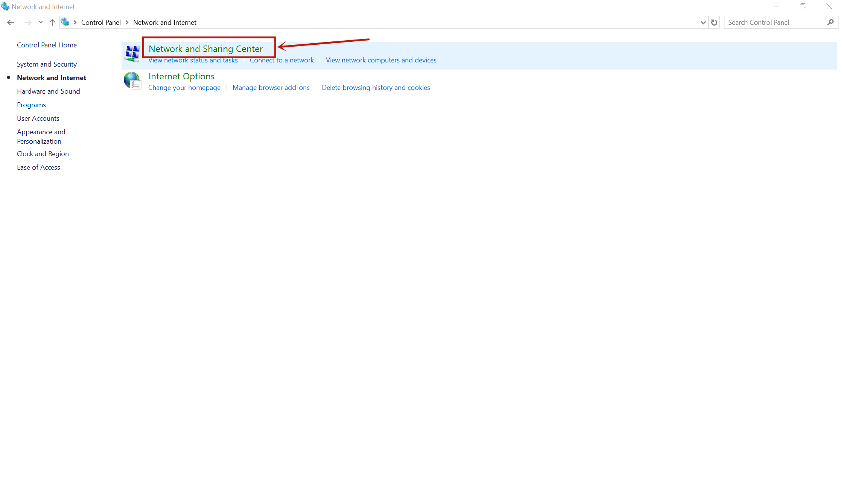Open Ease of Access category
843x504 pixels.
[x=38, y=167]
